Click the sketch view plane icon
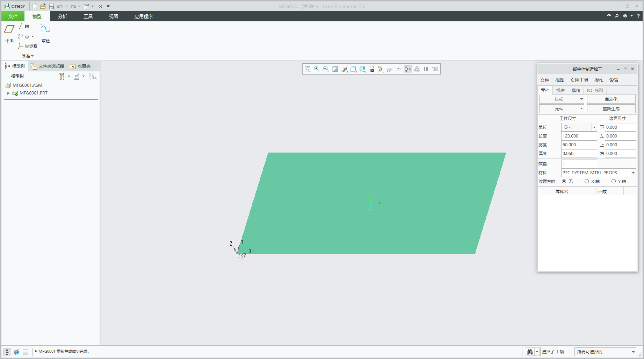 coord(399,69)
